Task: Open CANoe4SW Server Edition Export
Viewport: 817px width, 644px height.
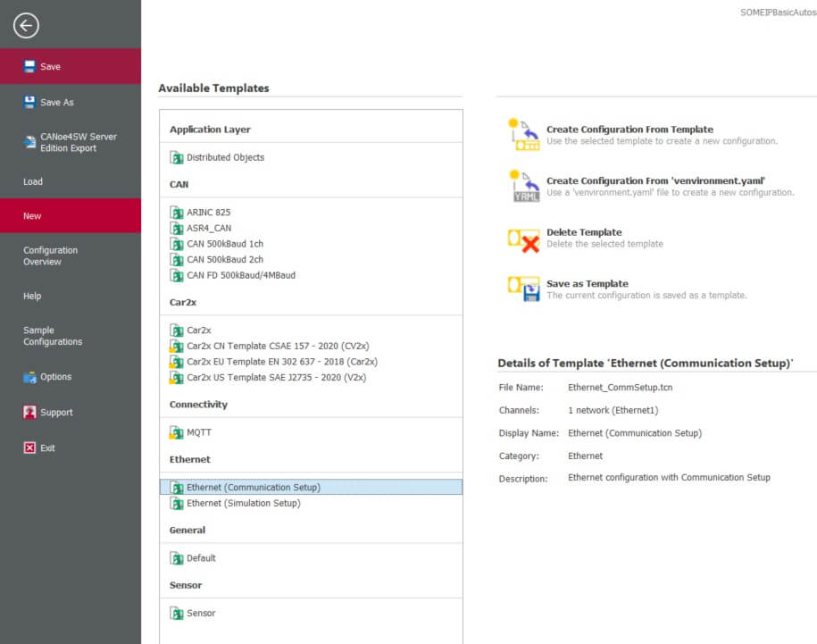Action: click(78, 143)
